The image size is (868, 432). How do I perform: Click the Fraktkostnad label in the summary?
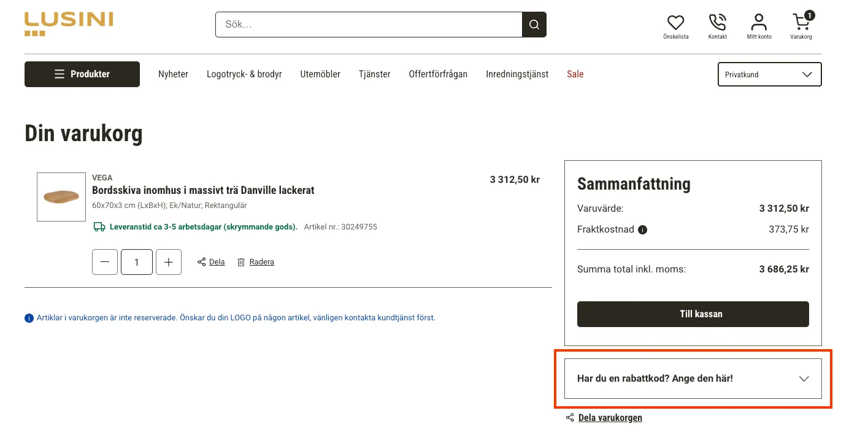coord(605,230)
